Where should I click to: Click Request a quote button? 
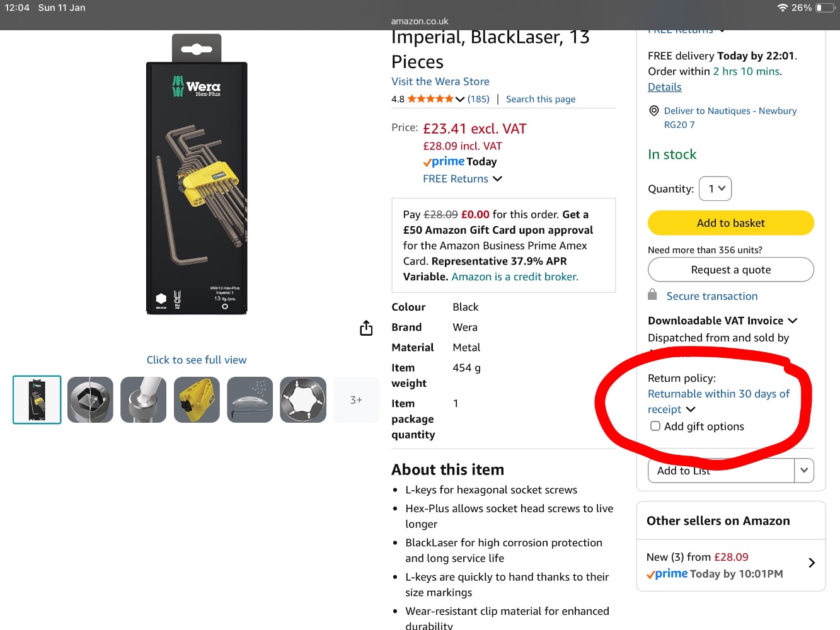pyautogui.click(x=730, y=270)
